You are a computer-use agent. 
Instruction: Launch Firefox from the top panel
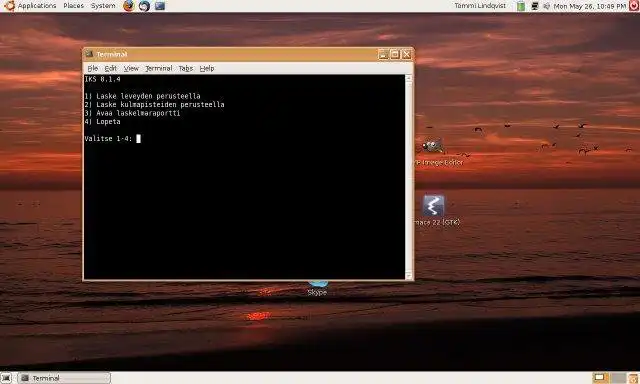(x=129, y=6)
